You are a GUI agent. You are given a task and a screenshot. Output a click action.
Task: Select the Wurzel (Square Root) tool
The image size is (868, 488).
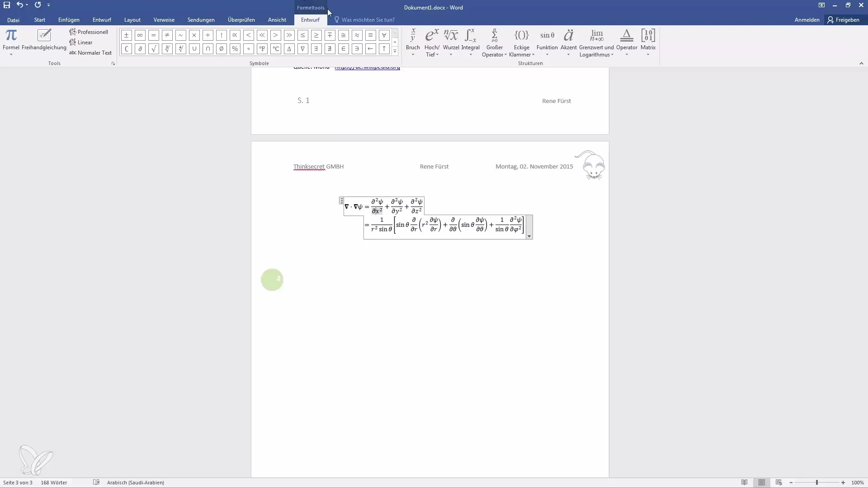click(x=451, y=42)
